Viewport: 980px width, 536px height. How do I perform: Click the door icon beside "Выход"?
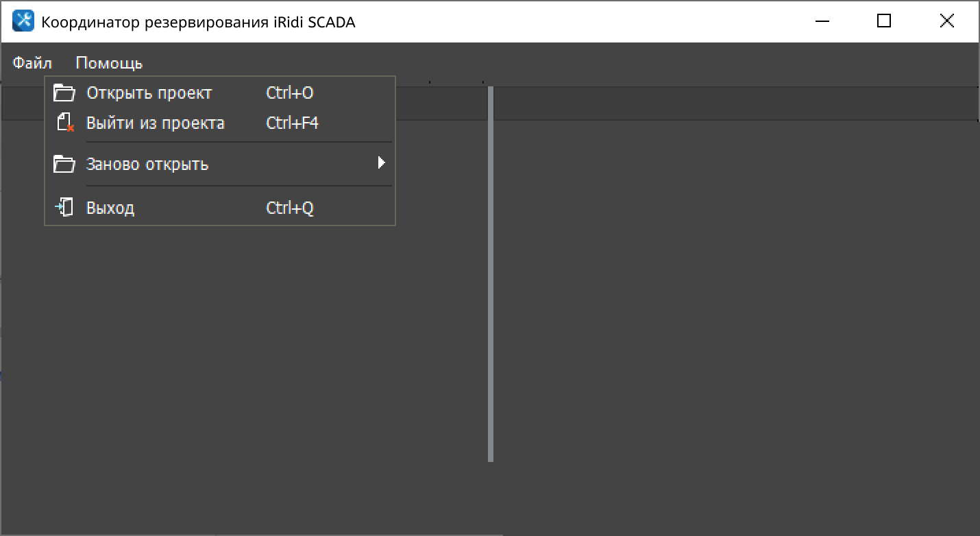(x=64, y=208)
